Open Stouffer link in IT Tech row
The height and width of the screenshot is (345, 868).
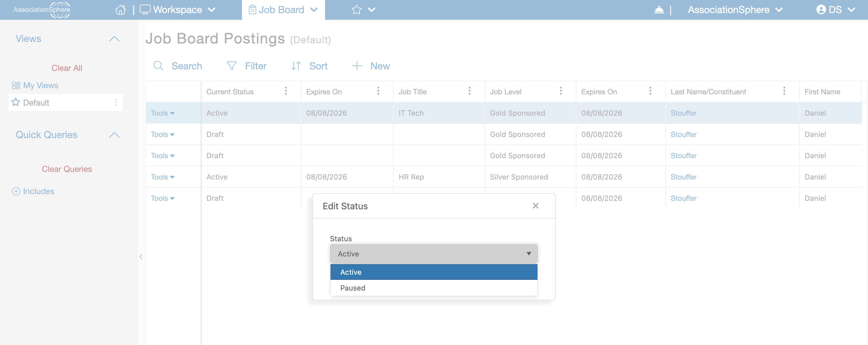[x=683, y=113]
